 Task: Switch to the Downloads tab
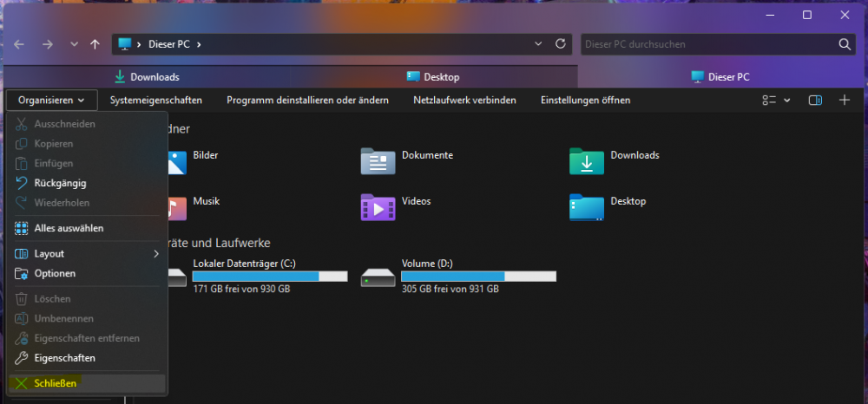click(x=147, y=77)
